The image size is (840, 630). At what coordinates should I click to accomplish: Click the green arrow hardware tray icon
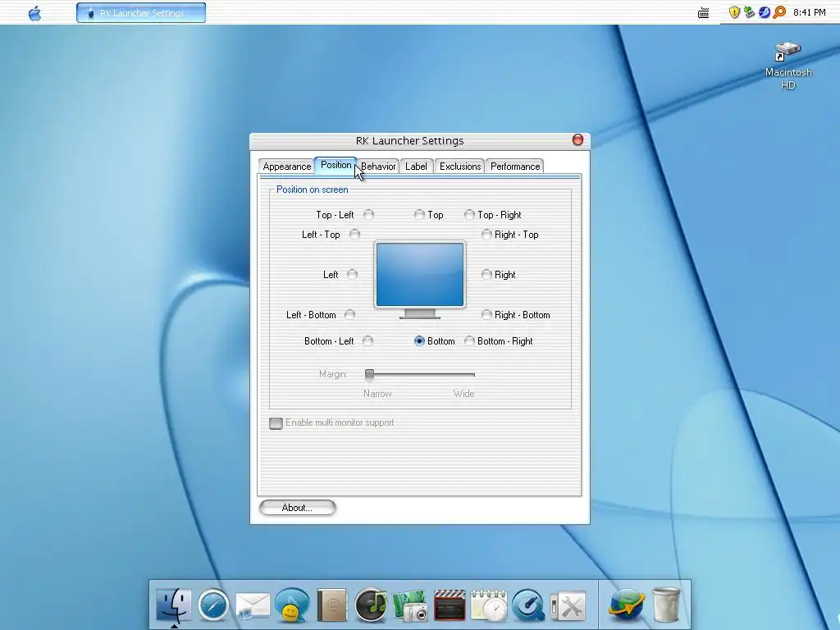point(750,11)
